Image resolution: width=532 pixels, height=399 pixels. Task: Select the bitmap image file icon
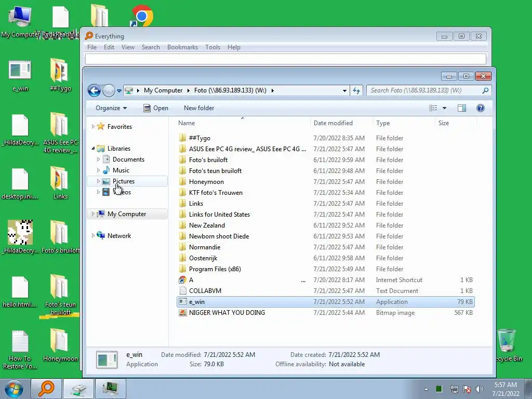(182, 312)
